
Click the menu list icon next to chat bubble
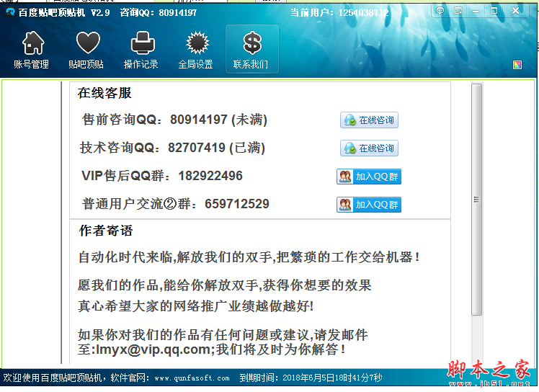tap(458, 11)
